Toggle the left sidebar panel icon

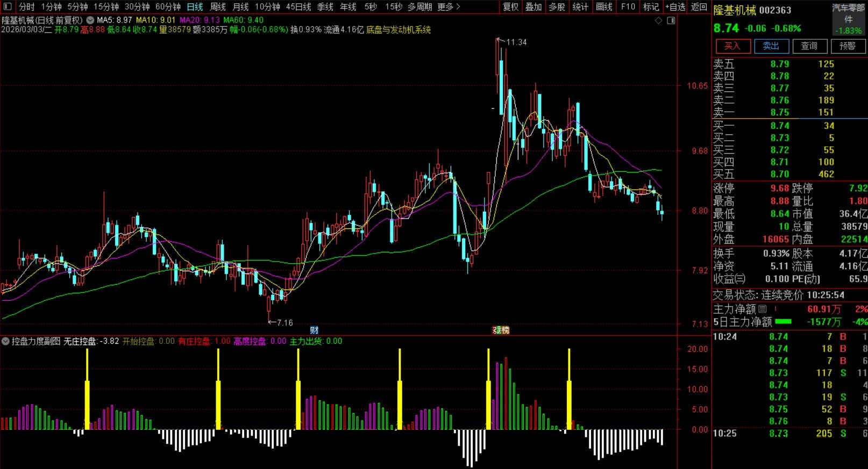(7, 7)
